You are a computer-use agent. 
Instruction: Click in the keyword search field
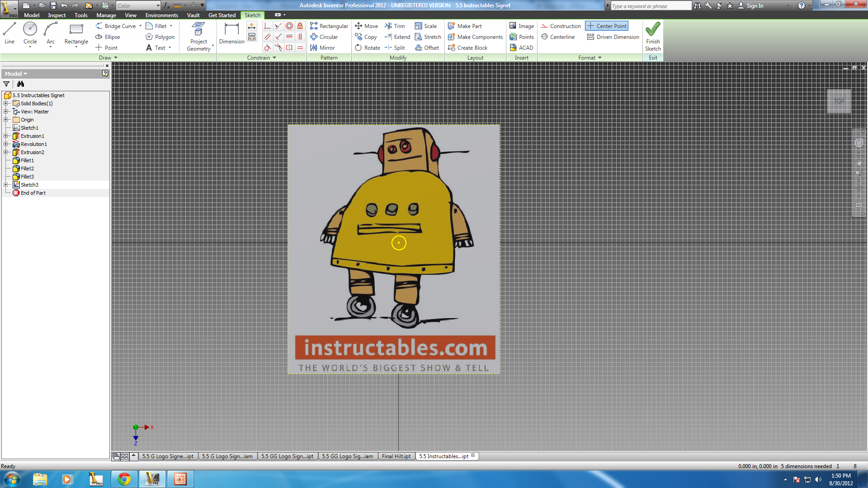point(651,6)
